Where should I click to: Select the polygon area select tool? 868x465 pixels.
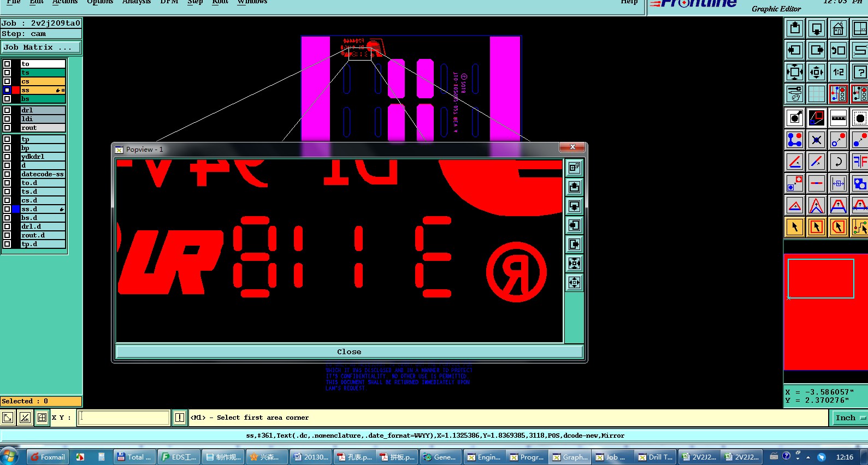(839, 227)
